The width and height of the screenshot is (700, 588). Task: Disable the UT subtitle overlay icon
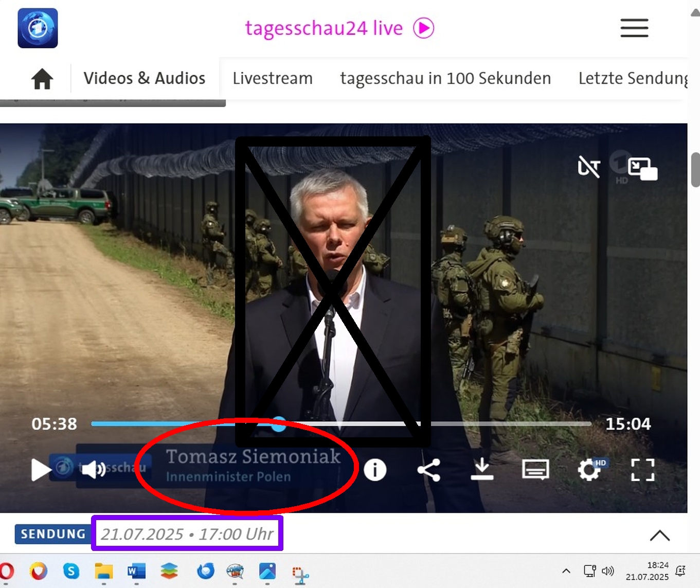[x=589, y=167]
